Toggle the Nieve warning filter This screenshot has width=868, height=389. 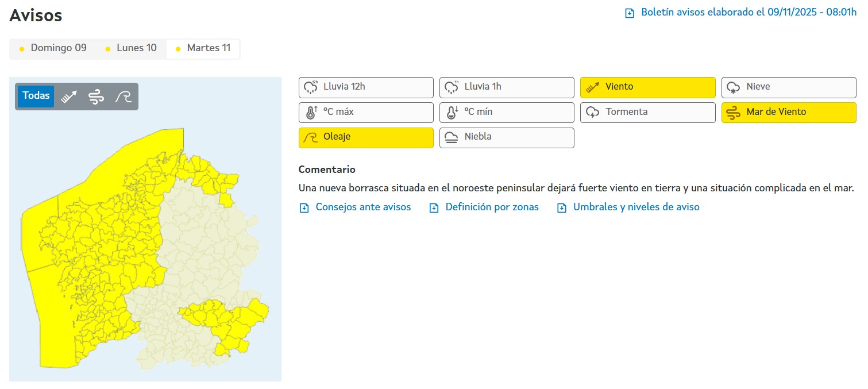point(789,87)
